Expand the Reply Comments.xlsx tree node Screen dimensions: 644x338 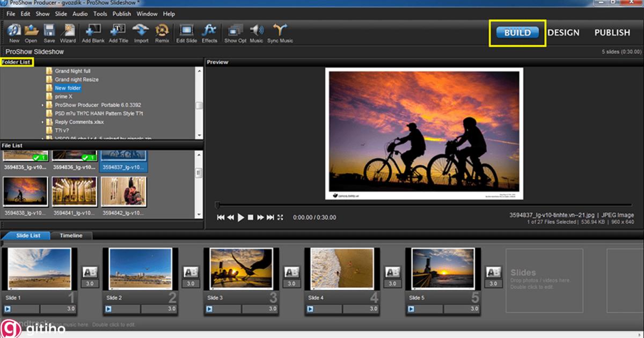click(x=43, y=122)
